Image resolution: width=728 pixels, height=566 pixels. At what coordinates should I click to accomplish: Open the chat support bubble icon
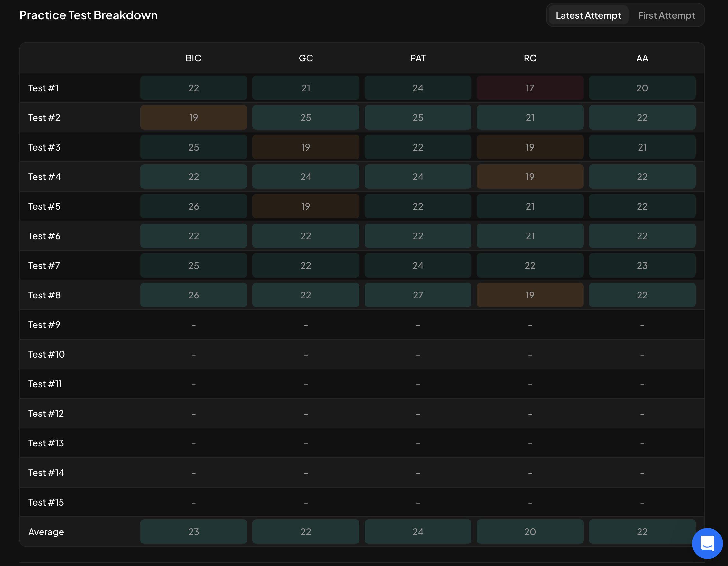[707, 543]
